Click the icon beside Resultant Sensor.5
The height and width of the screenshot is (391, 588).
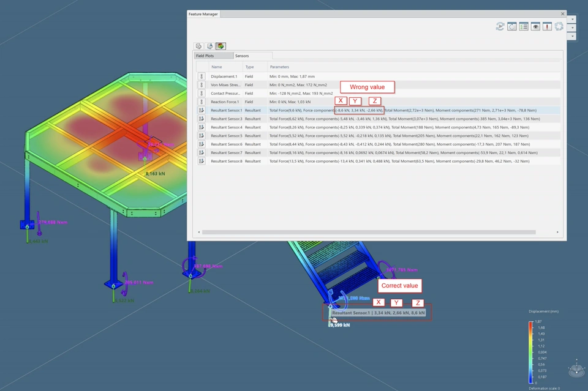tap(202, 136)
